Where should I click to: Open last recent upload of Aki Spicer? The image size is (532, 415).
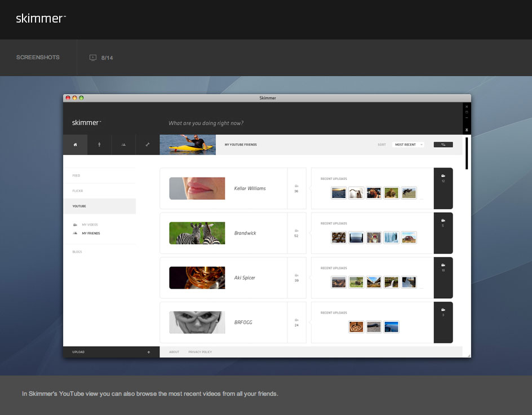[x=409, y=282]
